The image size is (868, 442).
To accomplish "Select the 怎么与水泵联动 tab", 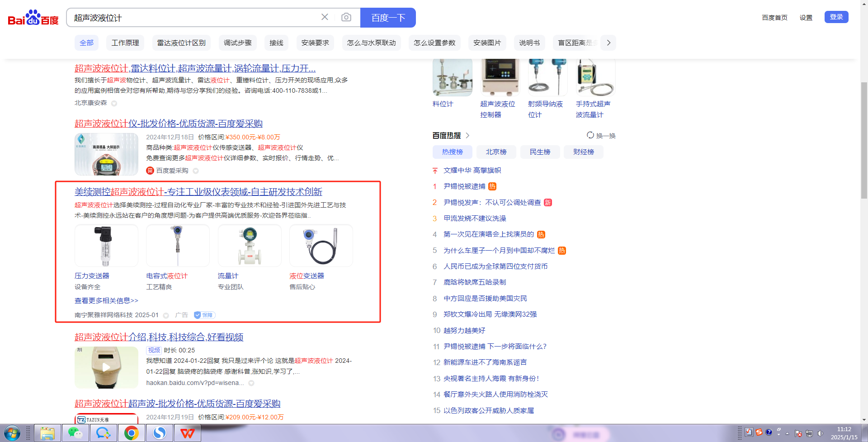I will [371, 43].
